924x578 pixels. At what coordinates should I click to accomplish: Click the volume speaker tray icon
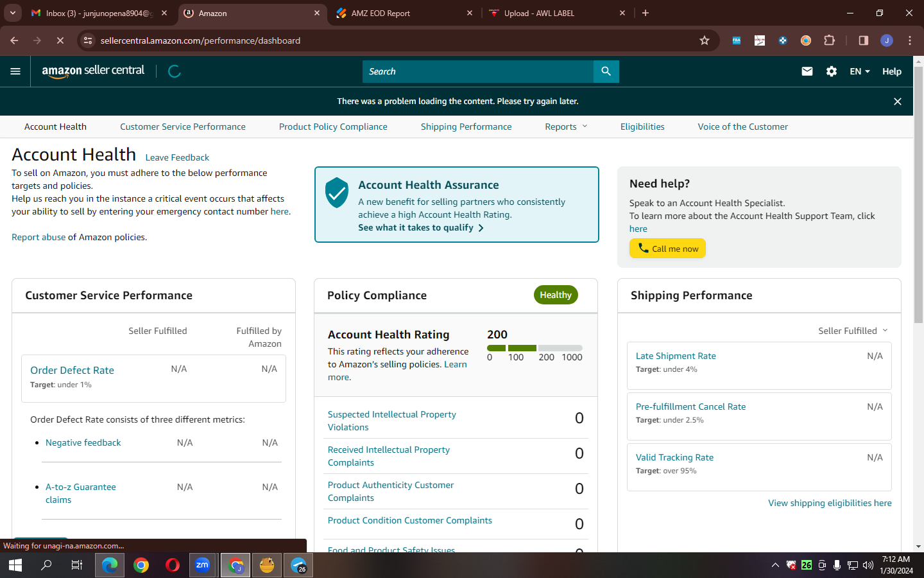868,565
